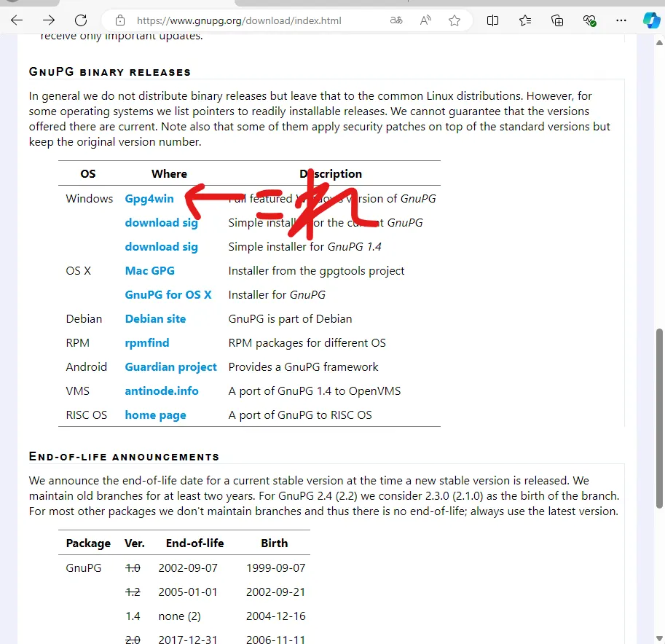View site information lock icon

click(x=121, y=20)
